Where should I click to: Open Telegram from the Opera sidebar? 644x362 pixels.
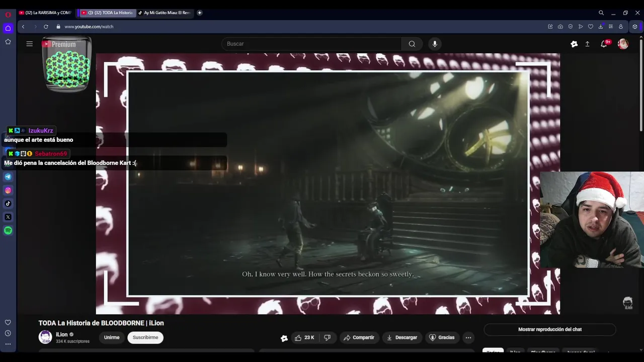click(8, 177)
